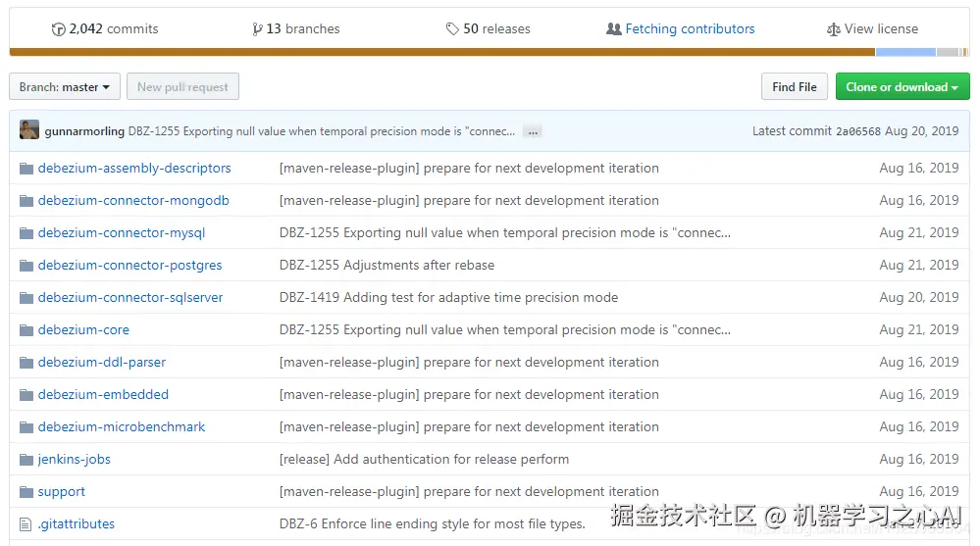Click the branches fork icon

[257, 29]
